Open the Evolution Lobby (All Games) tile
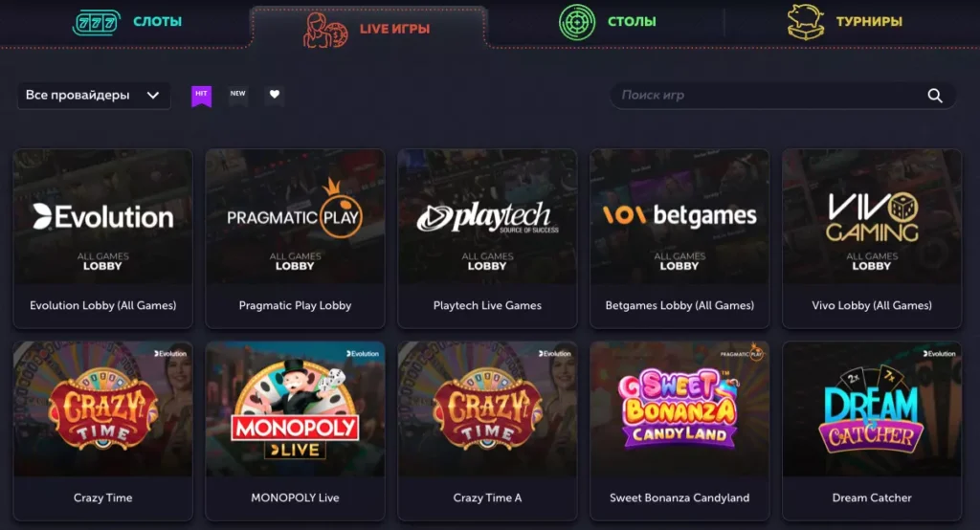This screenshot has width=980, height=530. tap(103, 237)
